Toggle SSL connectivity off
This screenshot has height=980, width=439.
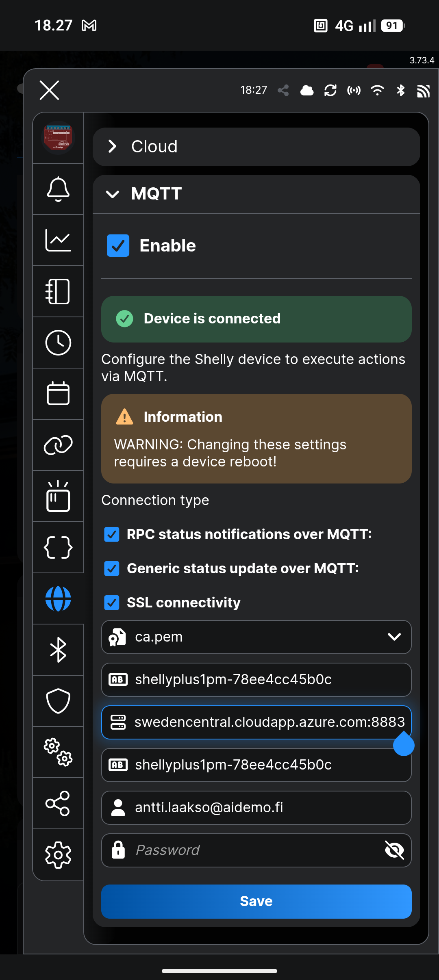point(113,603)
